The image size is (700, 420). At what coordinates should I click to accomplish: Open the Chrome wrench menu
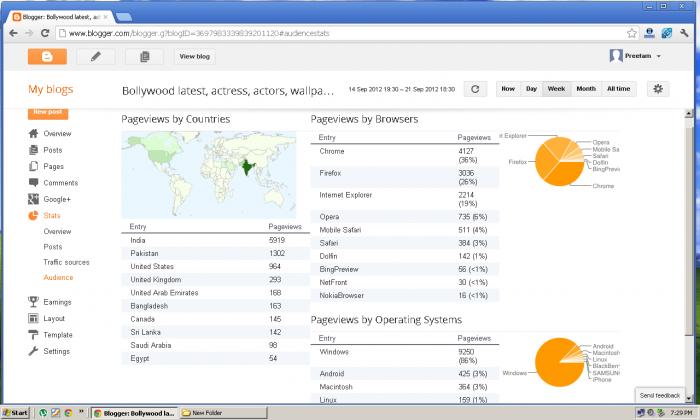point(684,33)
